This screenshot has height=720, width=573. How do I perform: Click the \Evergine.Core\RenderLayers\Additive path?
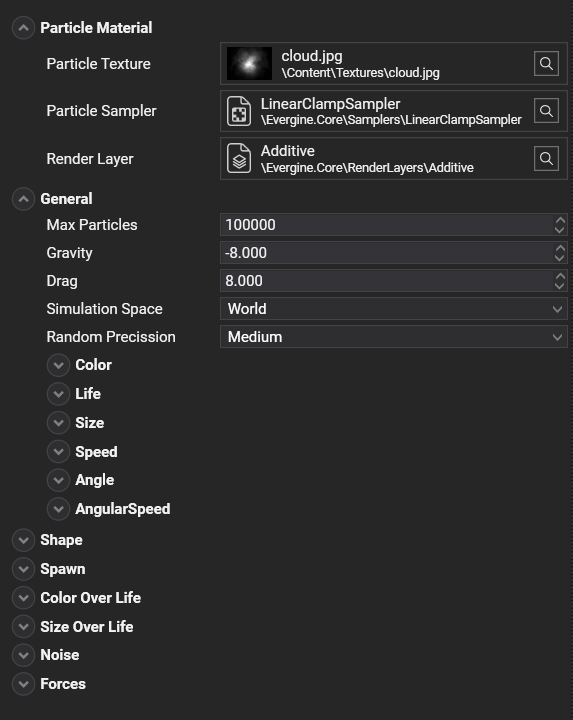click(x=367, y=168)
